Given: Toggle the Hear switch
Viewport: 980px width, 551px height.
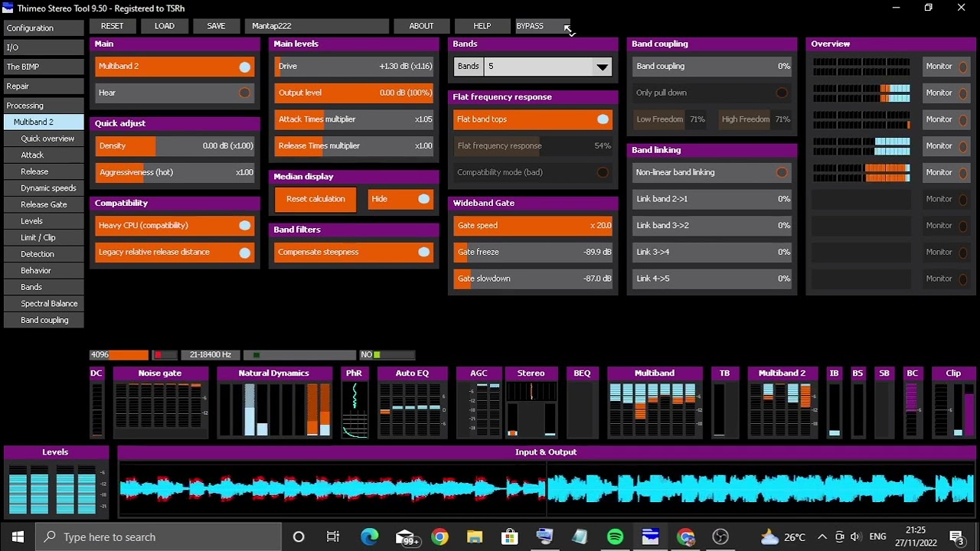Looking at the screenshot, I should pos(244,93).
